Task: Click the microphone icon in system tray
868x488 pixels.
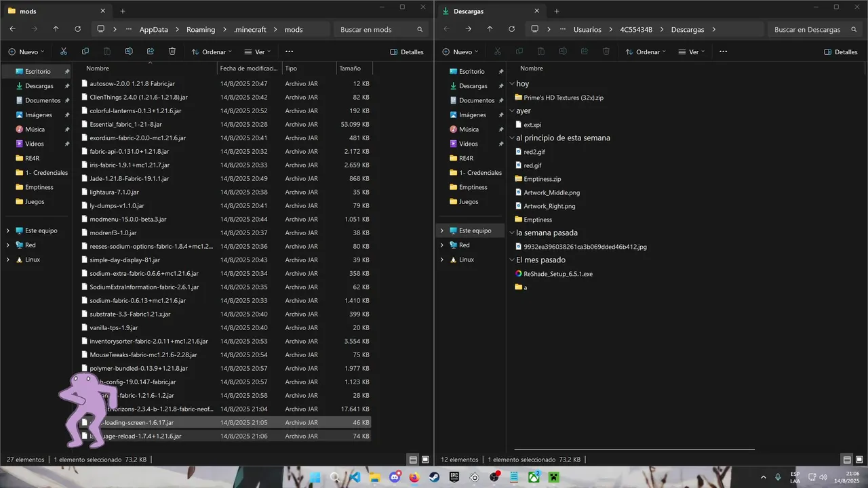Action: [778, 477]
